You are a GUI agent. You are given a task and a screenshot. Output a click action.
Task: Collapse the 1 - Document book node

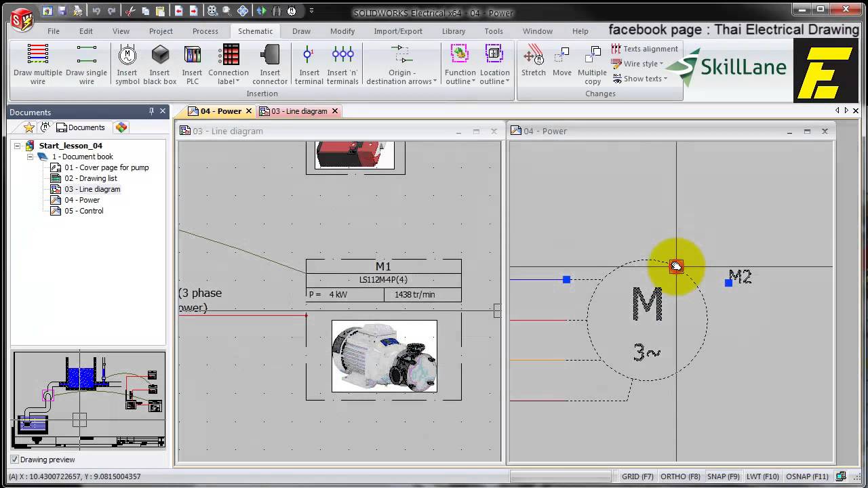tap(30, 157)
